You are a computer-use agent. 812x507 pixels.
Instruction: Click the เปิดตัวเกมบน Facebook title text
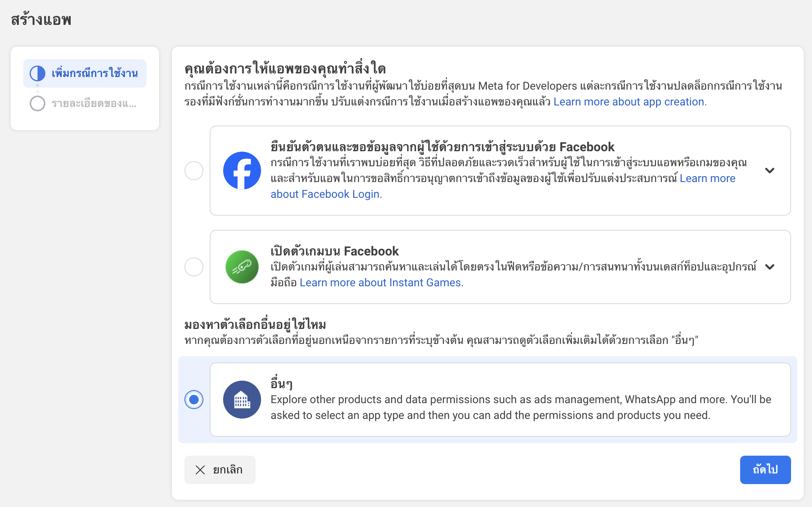click(x=335, y=251)
